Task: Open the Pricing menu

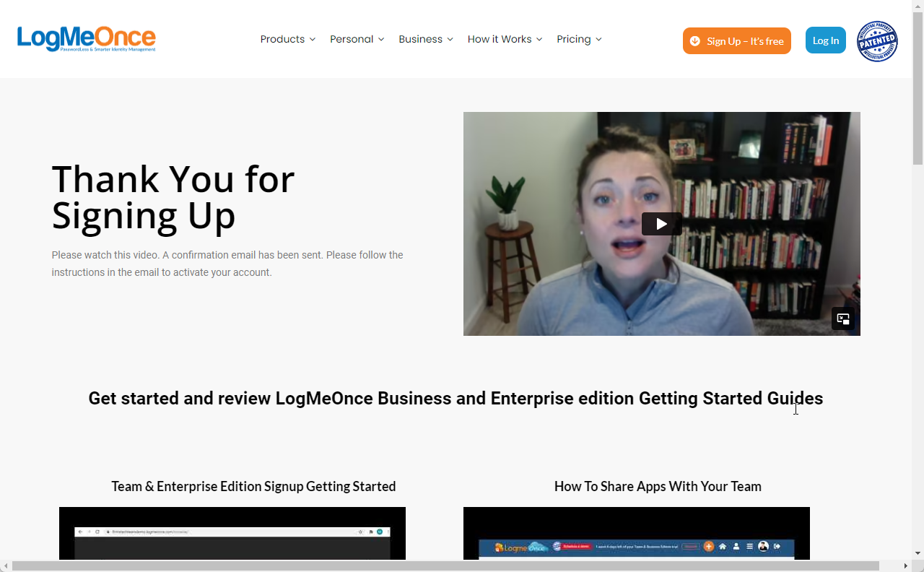Action: tap(579, 39)
